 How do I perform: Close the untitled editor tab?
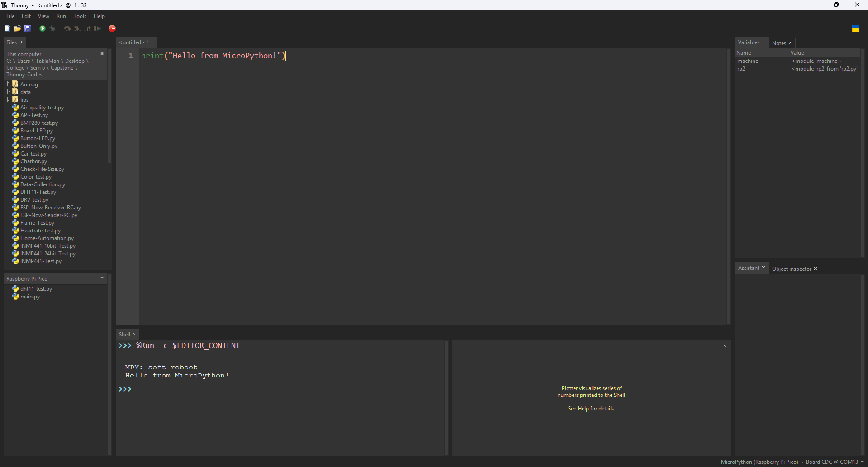(152, 42)
